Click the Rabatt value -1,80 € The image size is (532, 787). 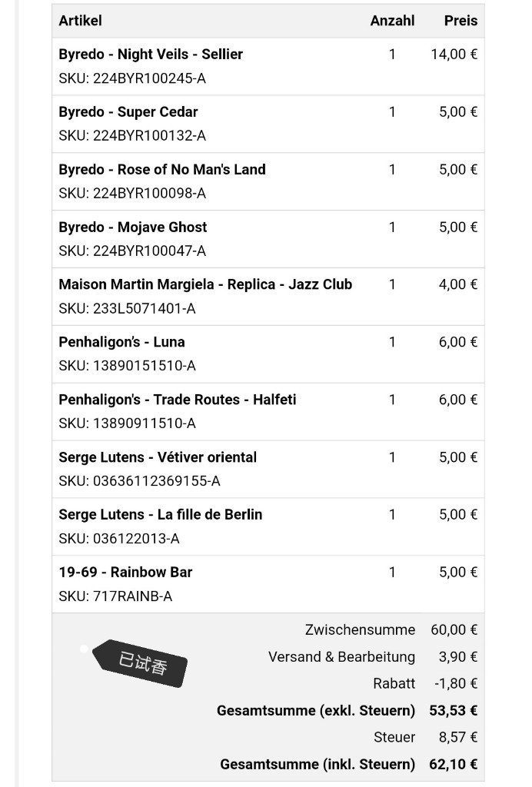tap(456, 683)
